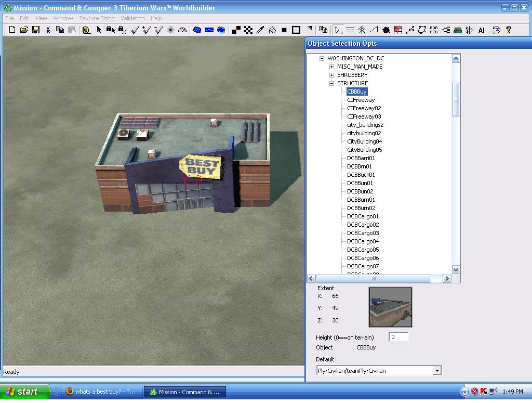
Task: Open the Validation menu
Action: (x=132, y=18)
